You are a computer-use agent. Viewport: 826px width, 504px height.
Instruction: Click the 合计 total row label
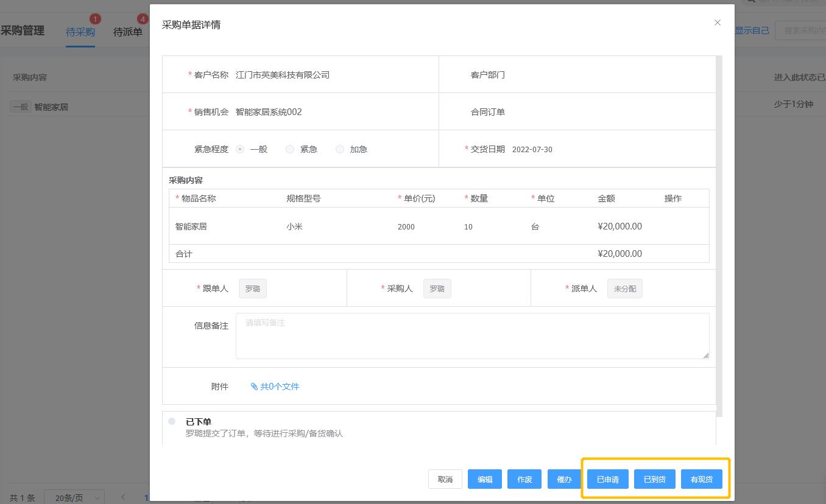pos(184,254)
